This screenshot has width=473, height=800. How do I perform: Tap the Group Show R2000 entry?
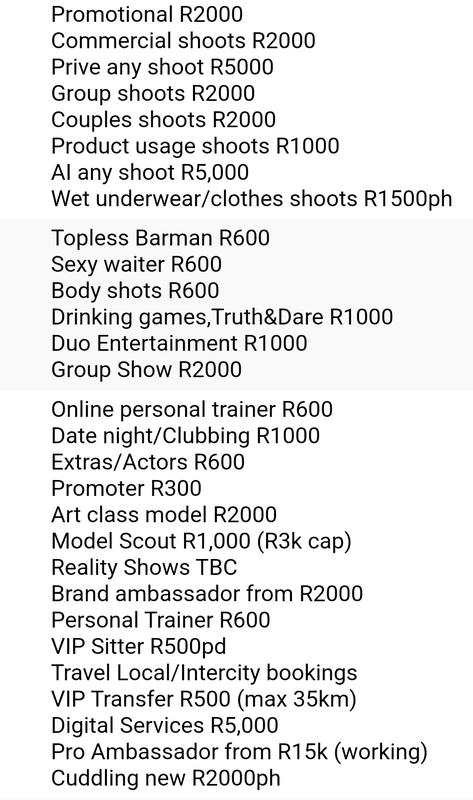pos(146,370)
